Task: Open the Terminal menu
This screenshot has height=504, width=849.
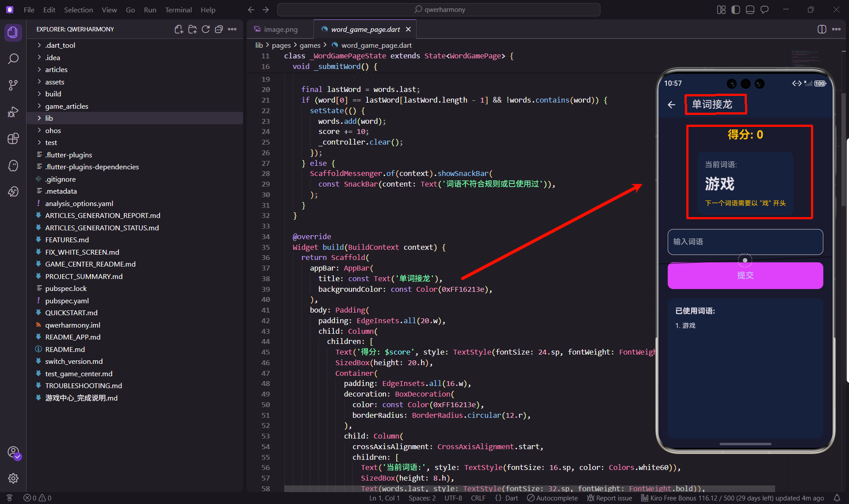Action: coord(178,10)
